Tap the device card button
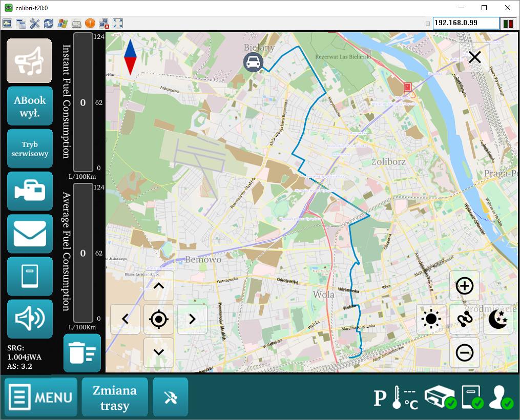The width and height of the screenshot is (520, 420). coord(30,276)
